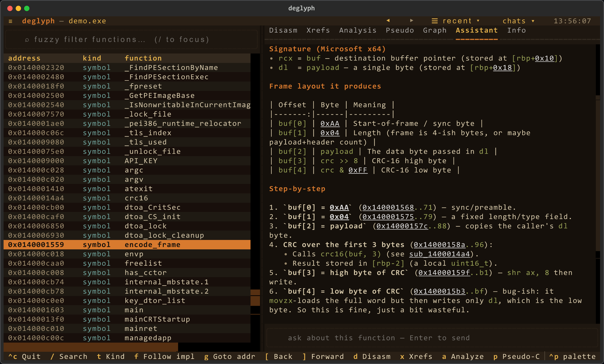
Task: Click the Forward shortcut in the footer
Action: 323,356
